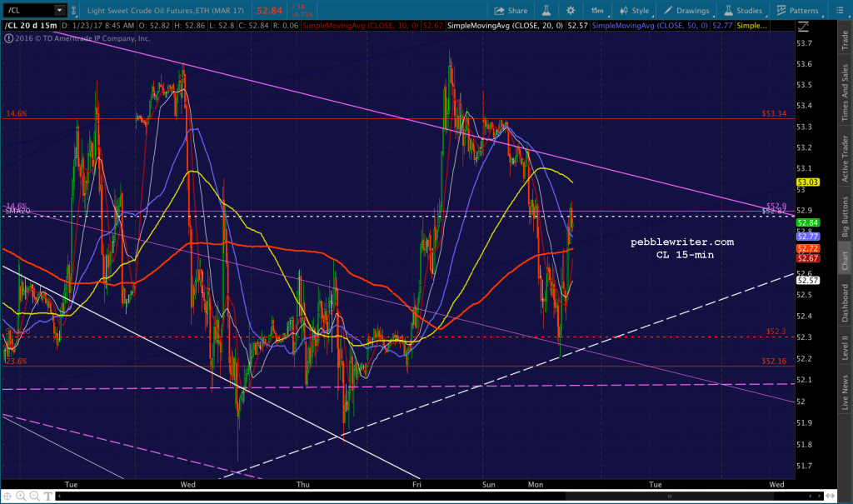Screen dimensions: 853x504
Task: Open chart settings gear icon
Action: tap(570, 10)
